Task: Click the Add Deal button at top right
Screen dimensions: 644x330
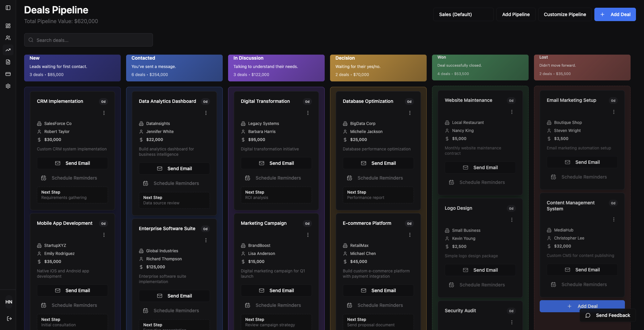Action: pyautogui.click(x=615, y=14)
